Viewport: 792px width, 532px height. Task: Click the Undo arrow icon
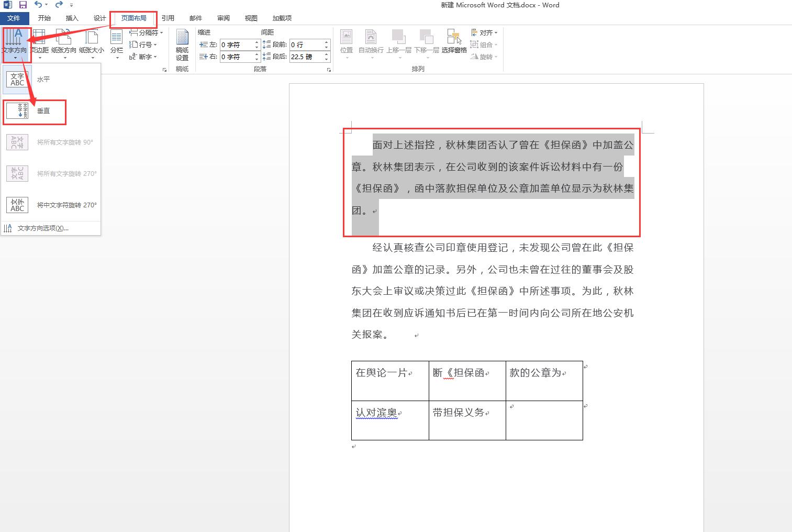click(x=38, y=5)
